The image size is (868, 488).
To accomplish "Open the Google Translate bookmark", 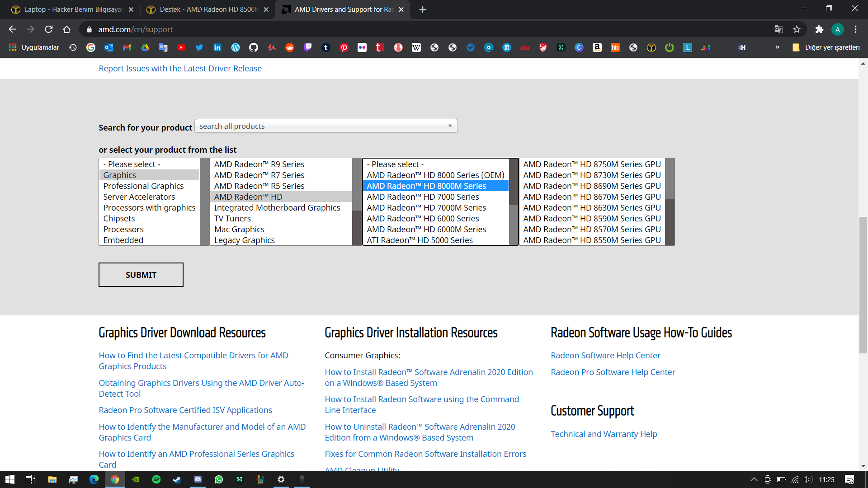I will pos(163,47).
